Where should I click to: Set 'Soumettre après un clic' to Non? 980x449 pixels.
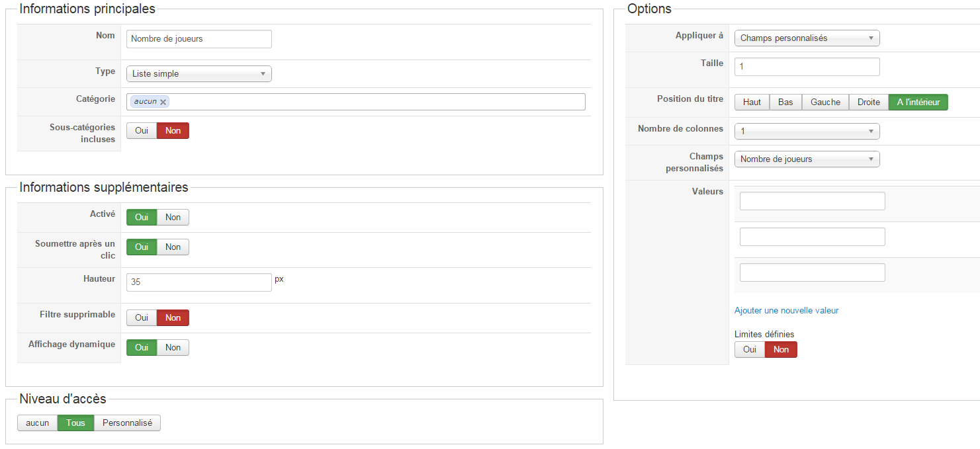click(173, 247)
